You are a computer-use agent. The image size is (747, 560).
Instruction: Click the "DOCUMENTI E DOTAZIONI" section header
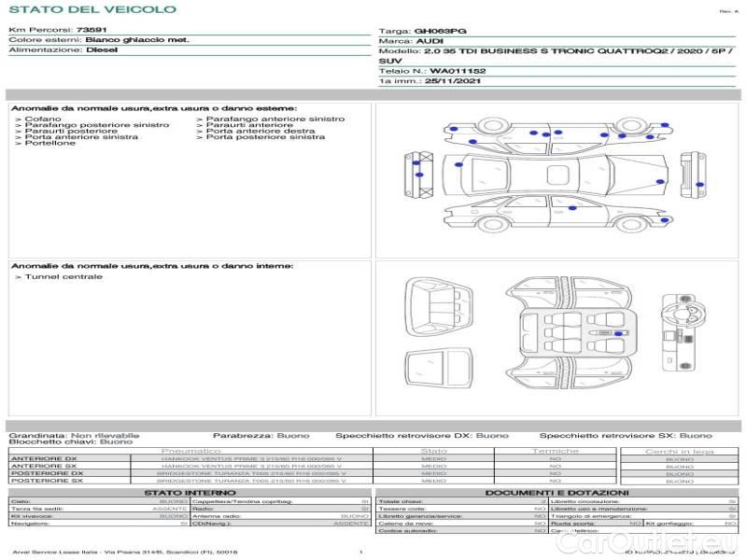(x=557, y=493)
